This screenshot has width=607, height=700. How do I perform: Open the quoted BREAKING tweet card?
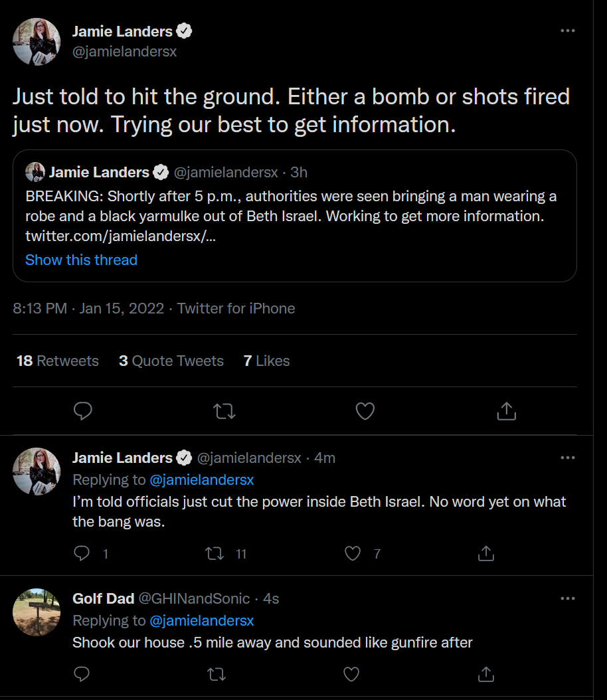pos(295,216)
